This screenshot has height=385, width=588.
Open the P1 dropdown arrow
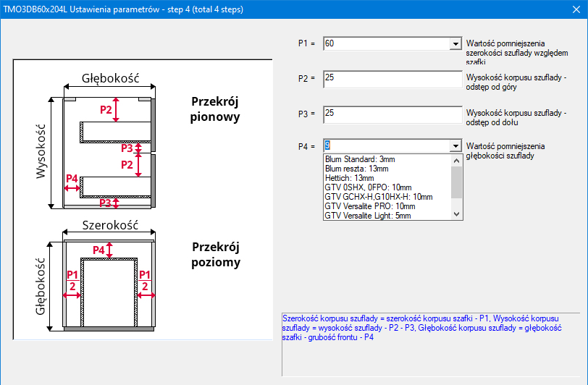coord(455,44)
